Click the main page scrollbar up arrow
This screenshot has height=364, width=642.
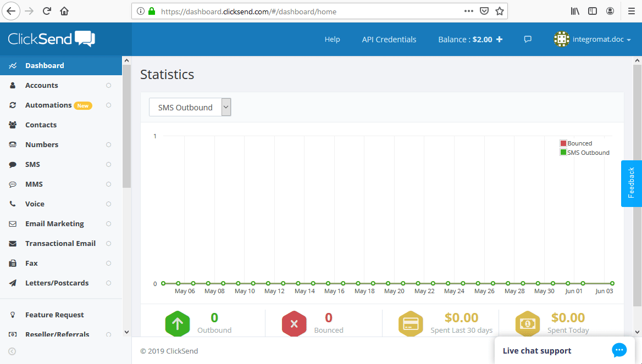pos(637,60)
